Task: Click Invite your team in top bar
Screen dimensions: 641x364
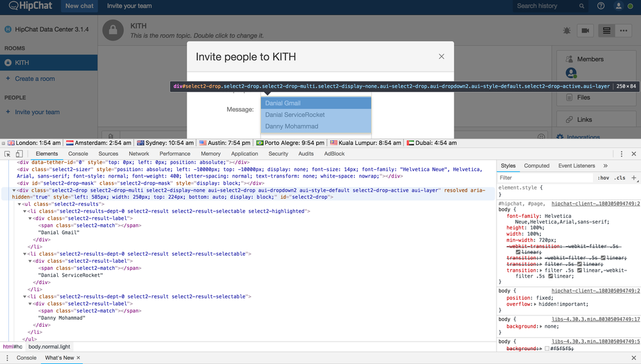Action: point(129,6)
